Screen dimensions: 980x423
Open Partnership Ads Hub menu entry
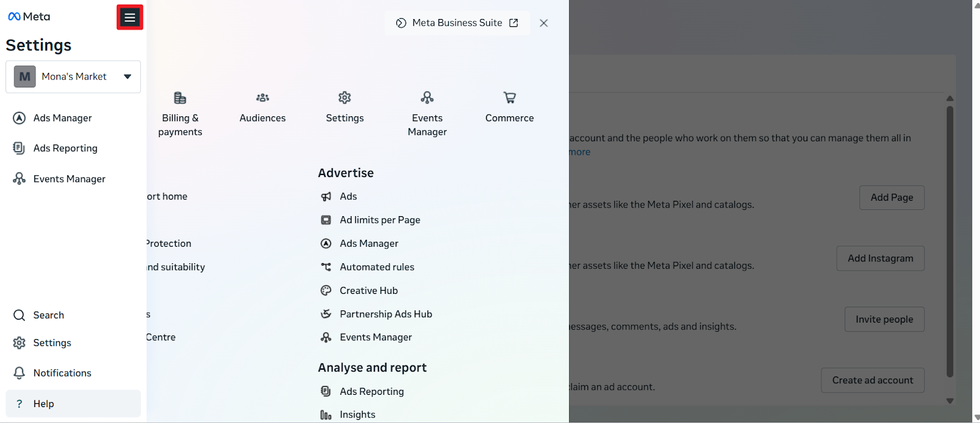pos(386,314)
